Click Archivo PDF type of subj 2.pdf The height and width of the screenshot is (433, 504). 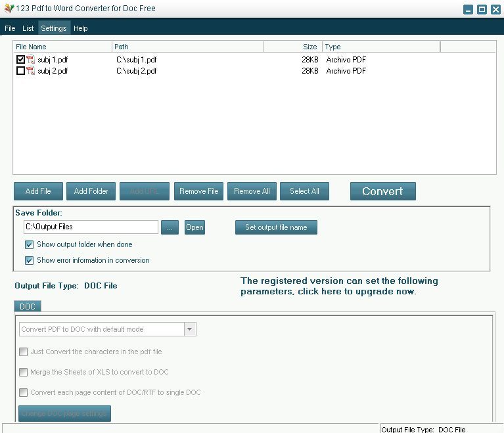pos(346,71)
